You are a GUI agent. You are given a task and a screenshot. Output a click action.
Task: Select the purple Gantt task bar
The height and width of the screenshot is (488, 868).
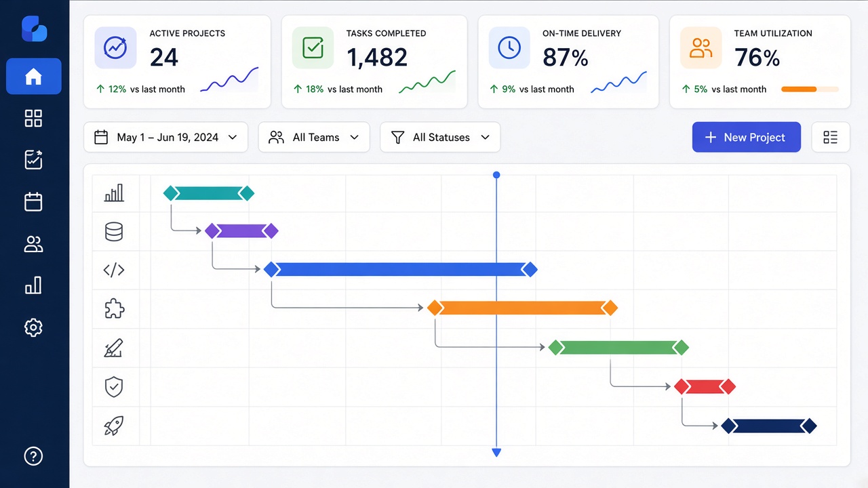[241, 231]
